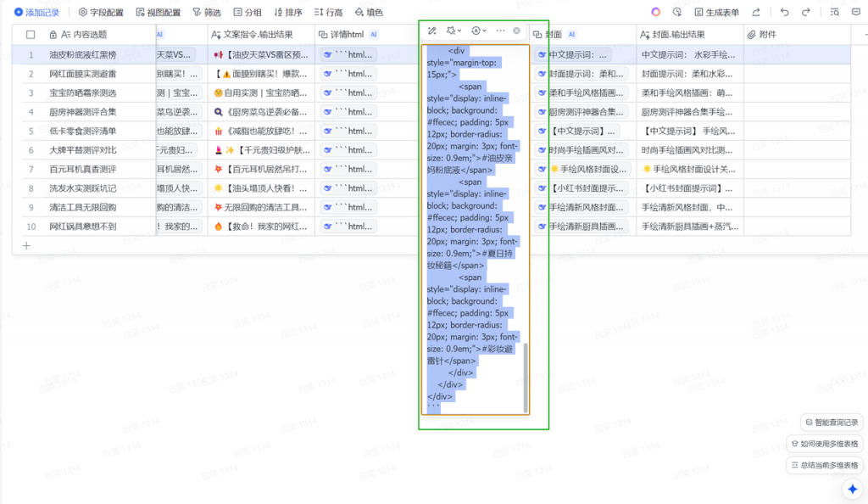Click the AI badge on 详情html column

pos(374,34)
